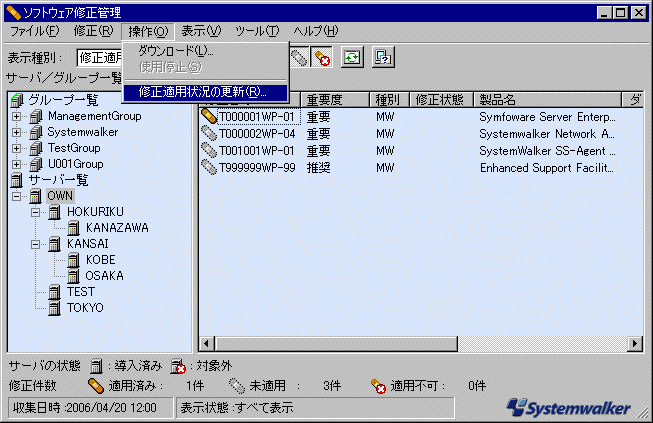The width and height of the screenshot is (653, 423).
Task: Click the grey patch icon of T000002WP-04
Action: click(209, 134)
